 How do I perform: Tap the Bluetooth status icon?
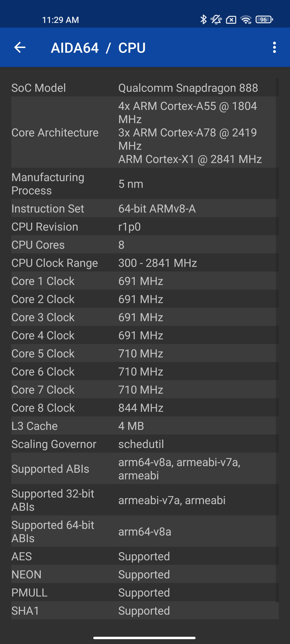click(x=203, y=20)
